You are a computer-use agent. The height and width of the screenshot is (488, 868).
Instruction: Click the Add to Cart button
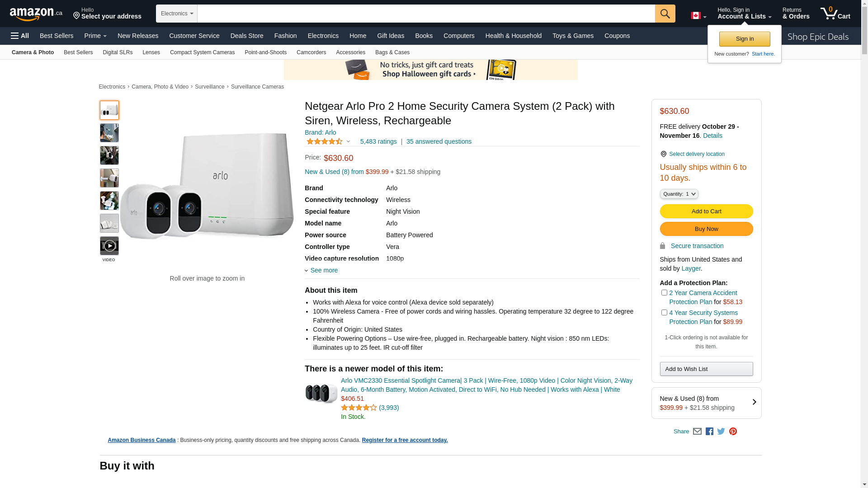coord(706,211)
